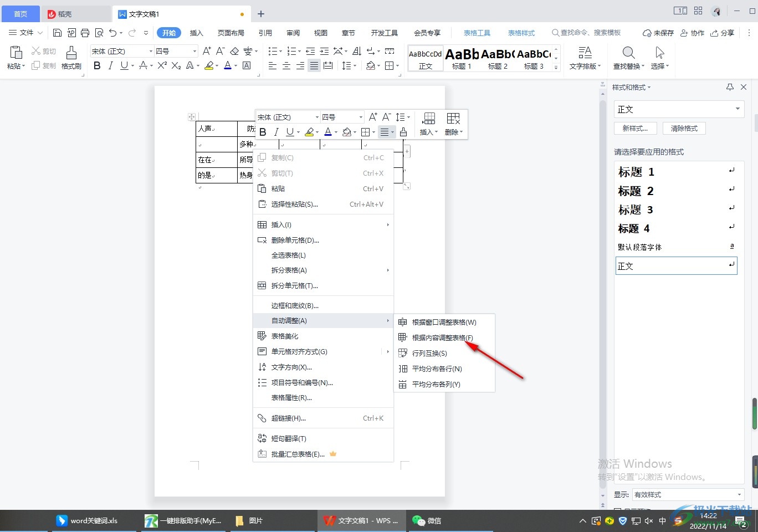The image size is (758, 532).
Task: Open the 显示 有效样式 dropdown
Action: (x=739, y=494)
